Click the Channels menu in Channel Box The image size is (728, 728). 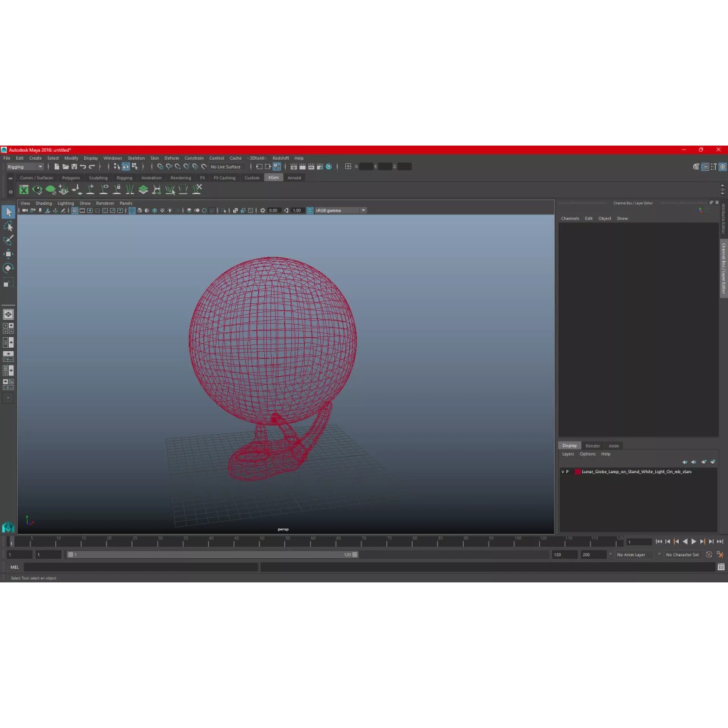click(570, 218)
